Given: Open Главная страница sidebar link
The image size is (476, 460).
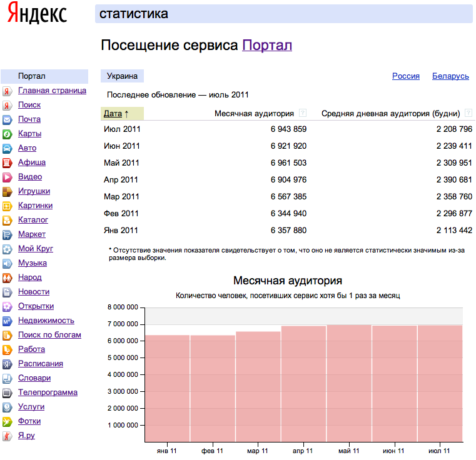Looking at the screenshot, I should pos(52,91).
